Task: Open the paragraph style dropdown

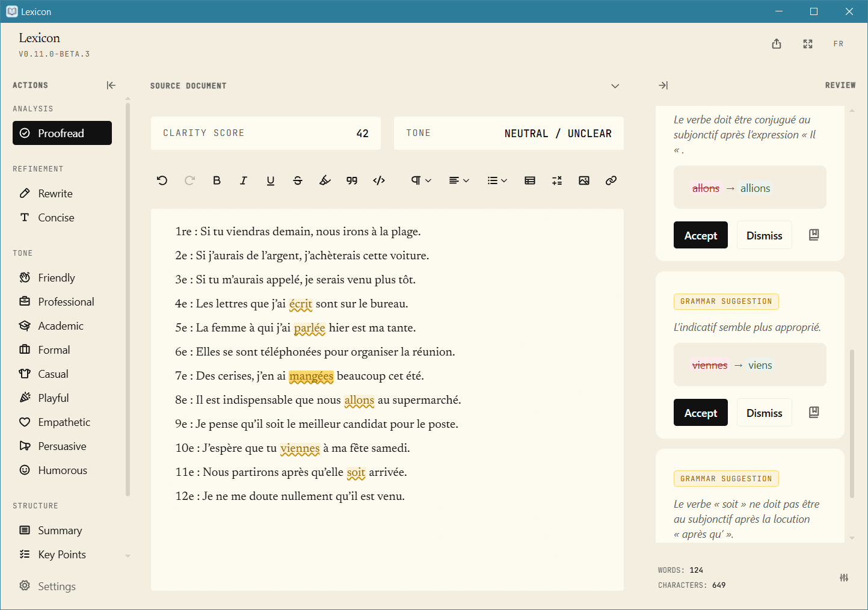Action: (x=421, y=180)
